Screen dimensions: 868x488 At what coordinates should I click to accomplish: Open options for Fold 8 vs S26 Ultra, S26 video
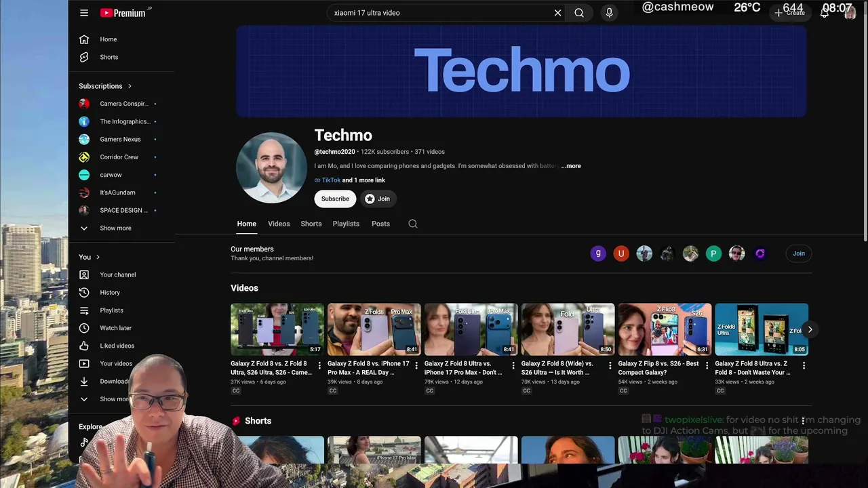pyautogui.click(x=319, y=365)
